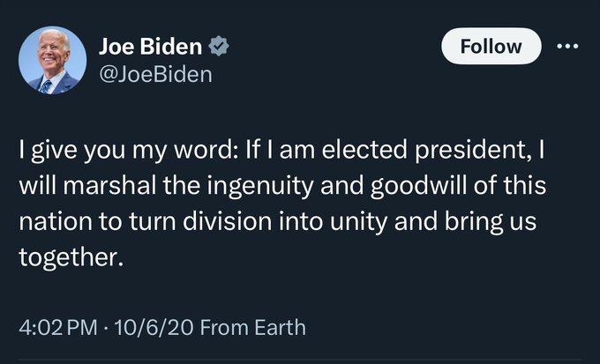Click the From Earth location label
The width and height of the screenshot is (600, 364).
tap(253, 328)
